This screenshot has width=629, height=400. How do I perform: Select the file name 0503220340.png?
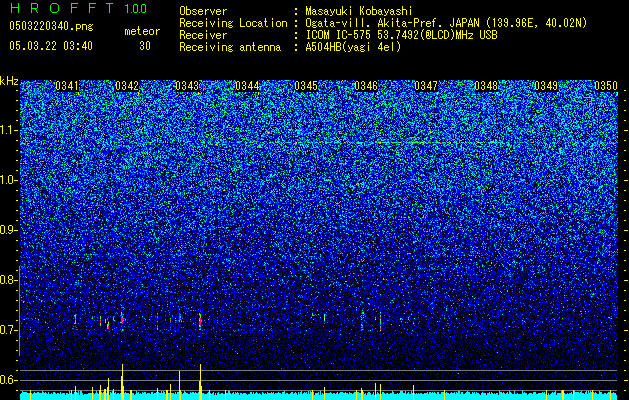(x=51, y=26)
